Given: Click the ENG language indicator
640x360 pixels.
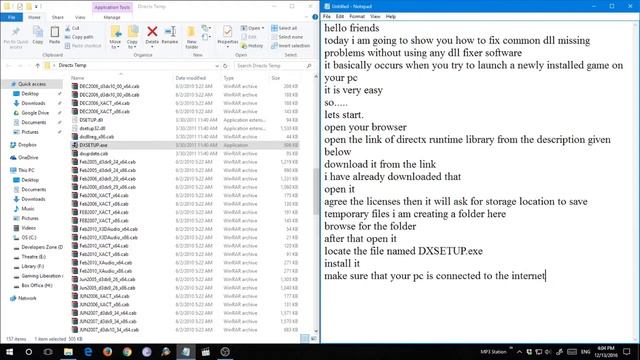Looking at the screenshot, I should pyautogui.click(x=585, y=351).
